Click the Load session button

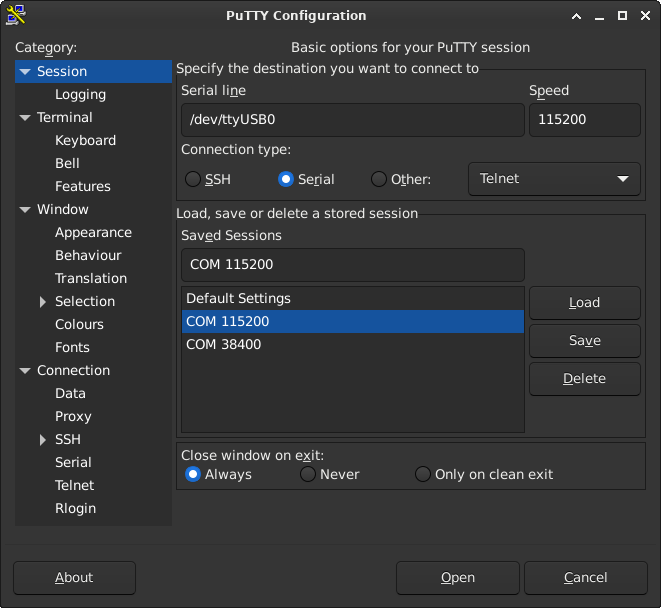pos(585,303)
